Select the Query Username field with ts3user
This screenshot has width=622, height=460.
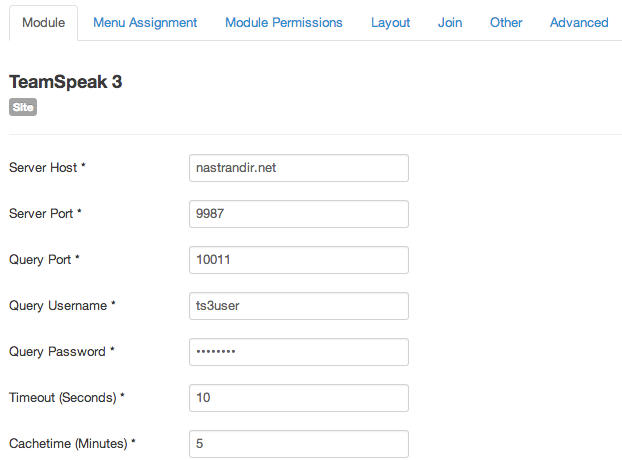tap(299, 306)
